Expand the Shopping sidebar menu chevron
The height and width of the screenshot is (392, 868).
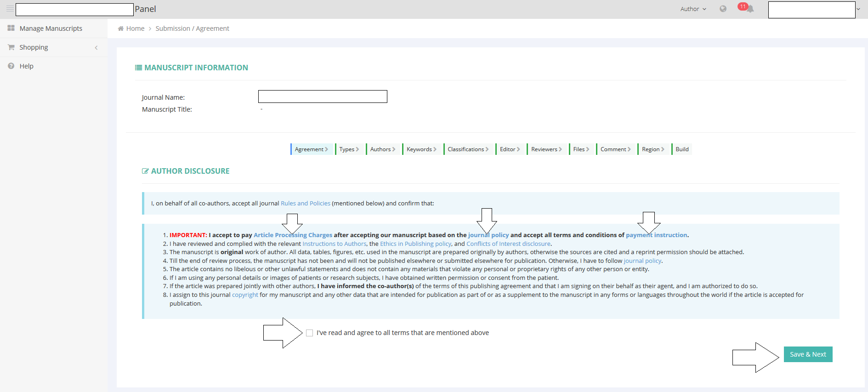96,47
